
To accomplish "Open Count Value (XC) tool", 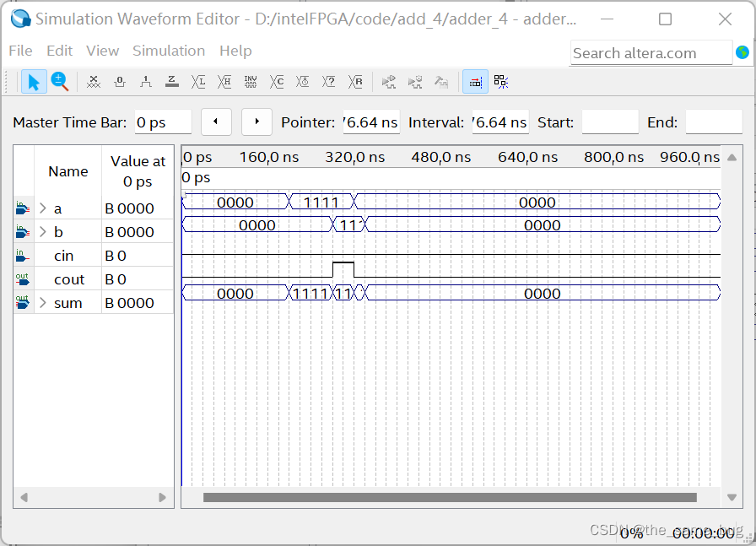I will click(x=276, y=82).
